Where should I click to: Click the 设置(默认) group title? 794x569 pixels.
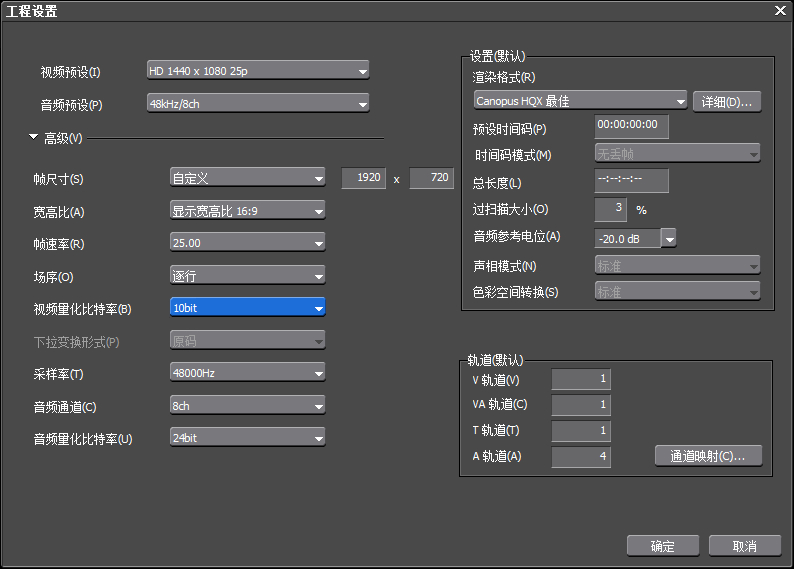click(498, 56)
